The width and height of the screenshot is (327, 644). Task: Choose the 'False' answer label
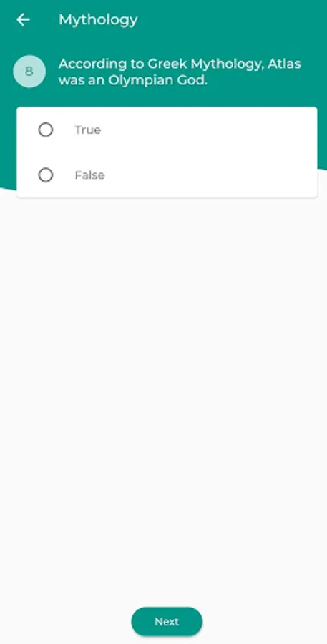click(89, 175)
